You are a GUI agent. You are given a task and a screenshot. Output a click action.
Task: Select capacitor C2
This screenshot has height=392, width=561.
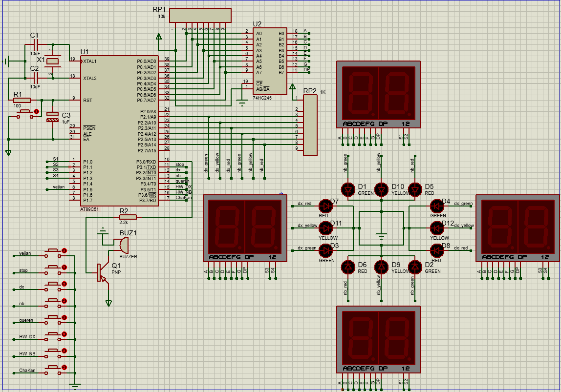[35, 78]
